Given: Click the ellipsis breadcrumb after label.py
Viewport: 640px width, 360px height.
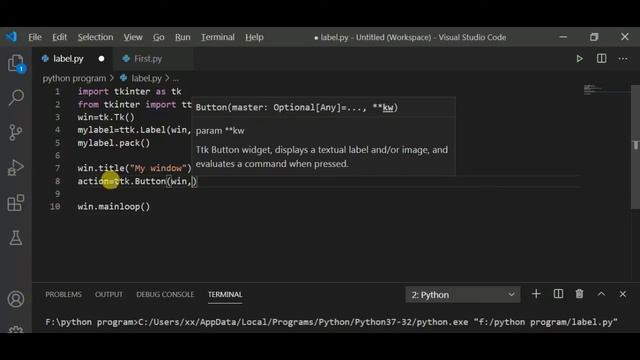Looking at the screenshot, I should point(176,78).
